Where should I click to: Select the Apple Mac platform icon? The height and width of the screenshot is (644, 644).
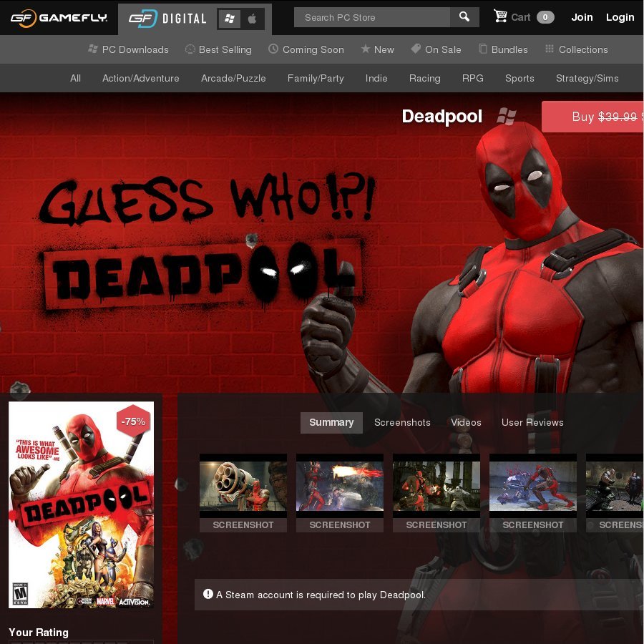252,19
